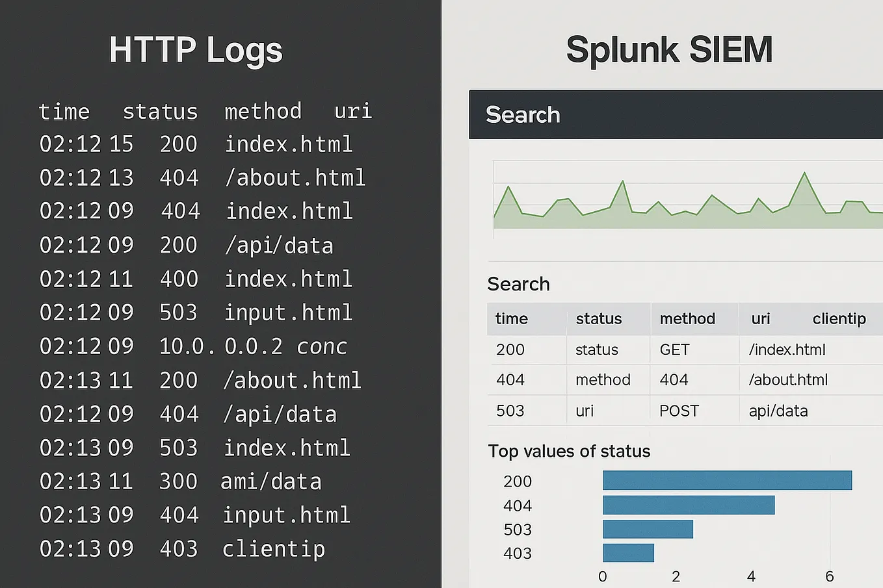Click the api/data result link
Image resolution: width=883 pixels, height=588 pixels.
coord(778,411)
